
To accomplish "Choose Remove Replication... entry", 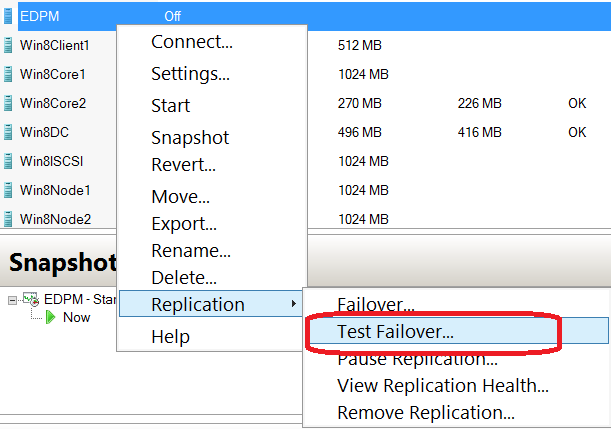I will coord(426,412).
